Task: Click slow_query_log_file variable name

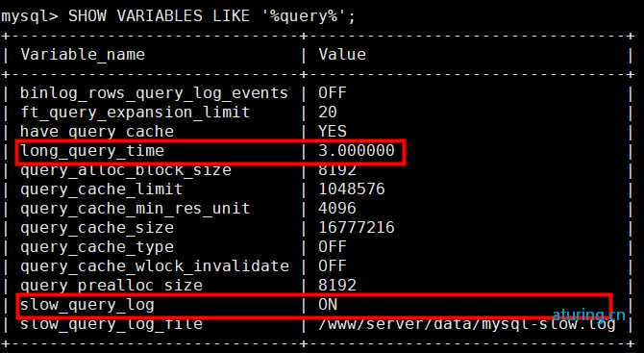Action: coord(111,324)
